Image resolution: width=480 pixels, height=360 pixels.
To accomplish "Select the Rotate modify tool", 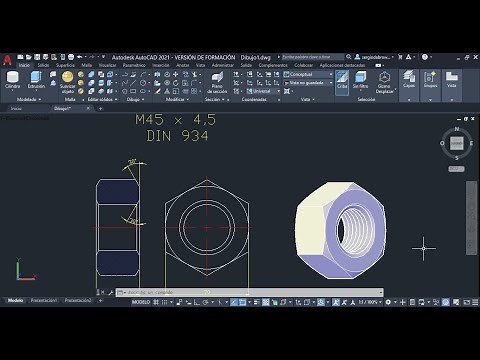I will pos(175,83).
